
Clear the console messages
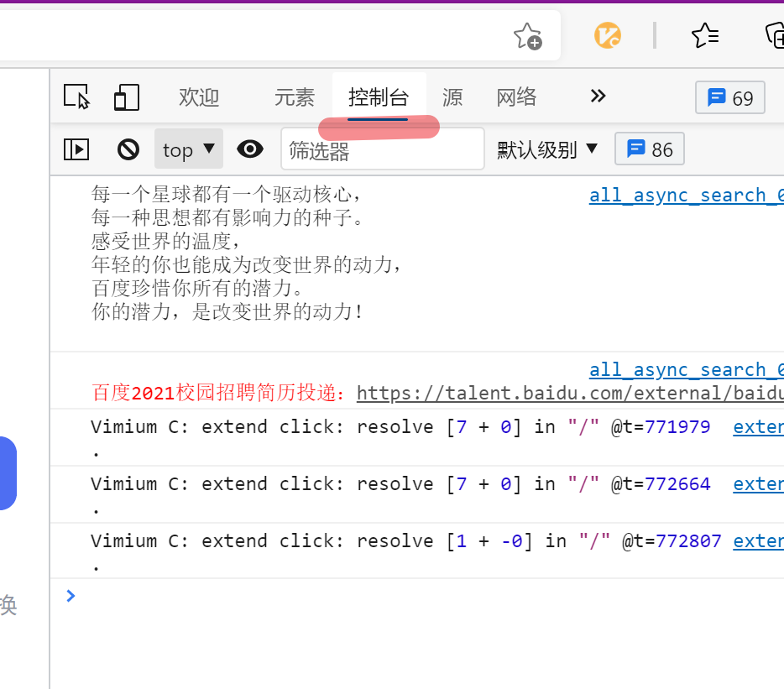coord(127,149)
